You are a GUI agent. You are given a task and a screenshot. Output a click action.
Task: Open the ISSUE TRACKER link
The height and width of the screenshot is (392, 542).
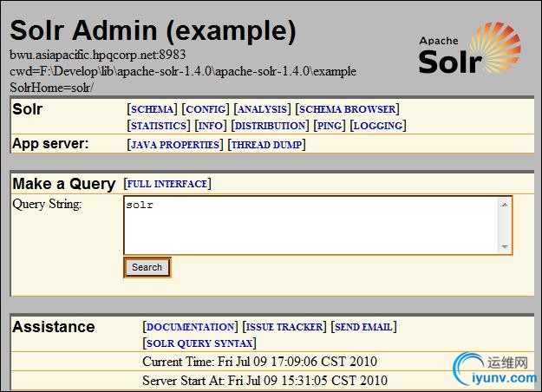[x=284, y=327]
